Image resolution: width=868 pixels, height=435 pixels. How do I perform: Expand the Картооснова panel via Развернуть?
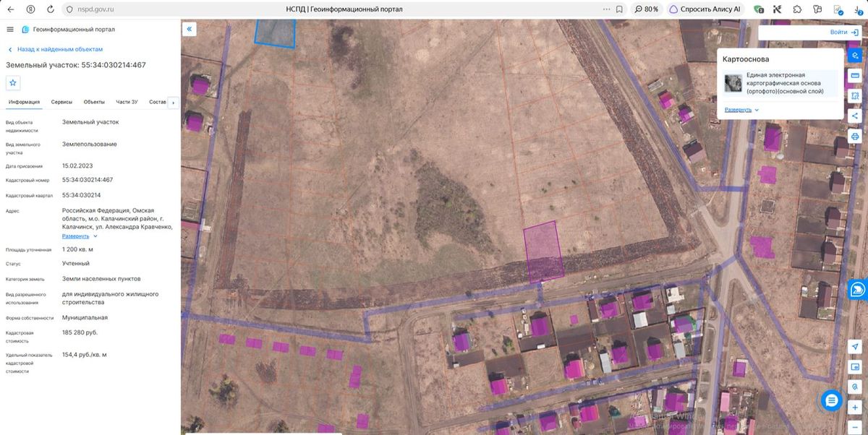pyautogui.click(x=742, y=110)
